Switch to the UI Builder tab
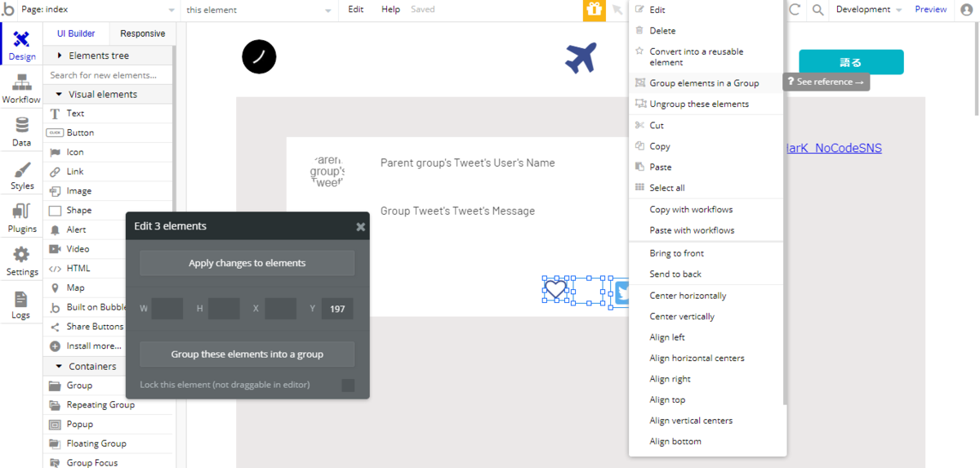 pyautogui.click(x=76, y=33)
